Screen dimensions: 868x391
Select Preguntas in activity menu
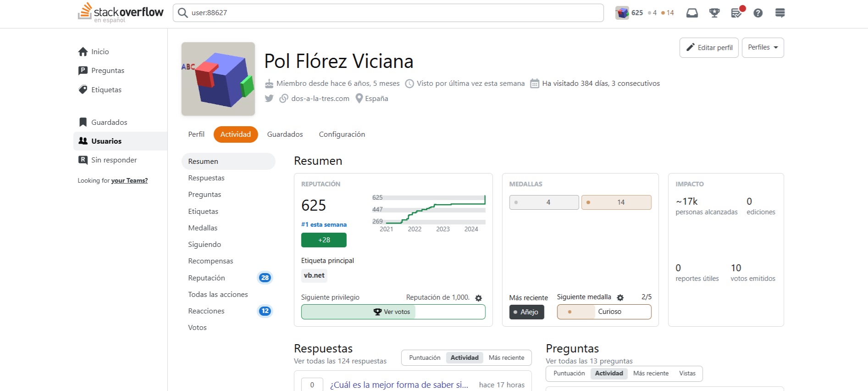coord(228,194)
